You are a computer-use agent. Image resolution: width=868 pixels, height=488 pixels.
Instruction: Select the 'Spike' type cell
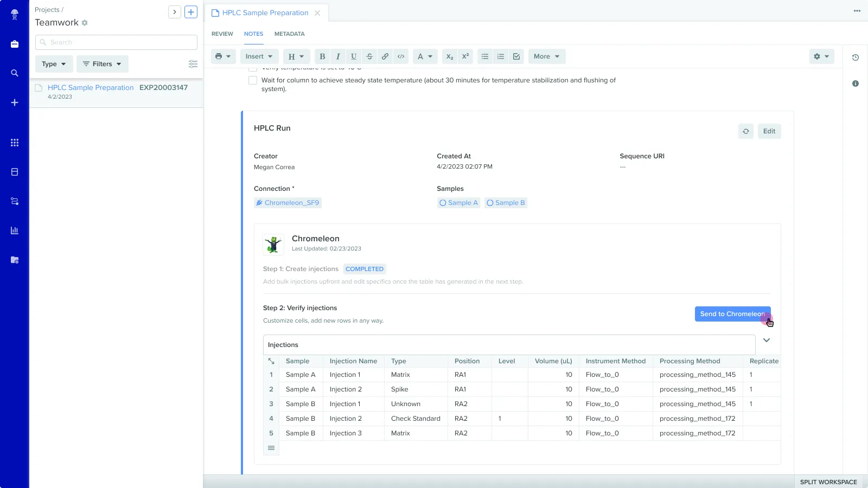pos(416,389)
